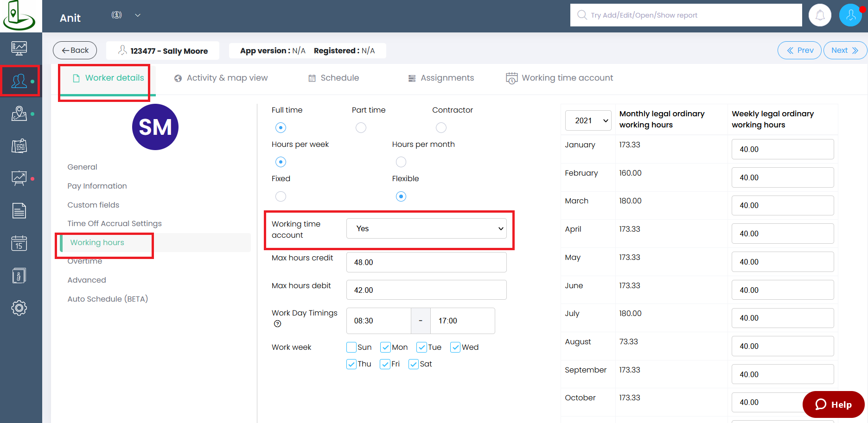
Task: Open the map location icon in sidebar
Action: click(19, 114)
